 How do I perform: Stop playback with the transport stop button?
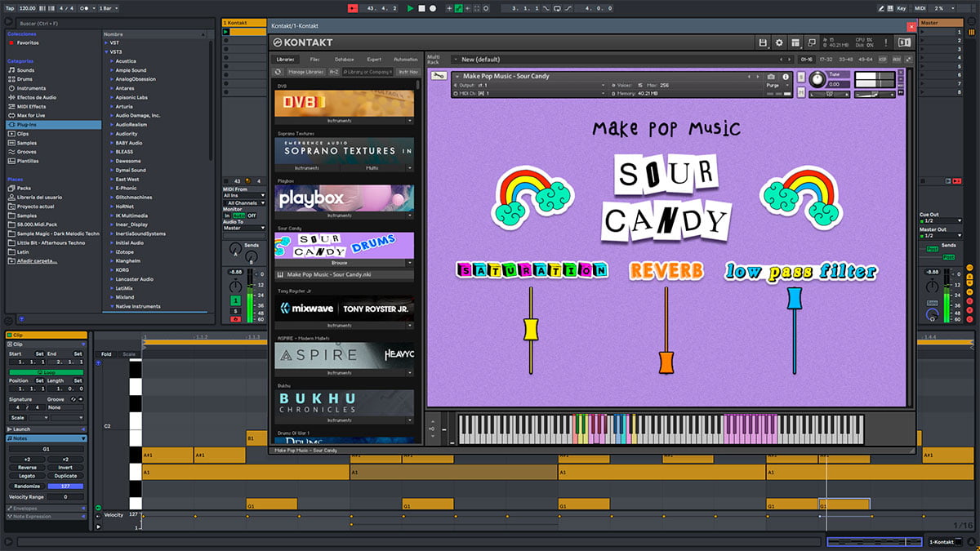[421, 8]
